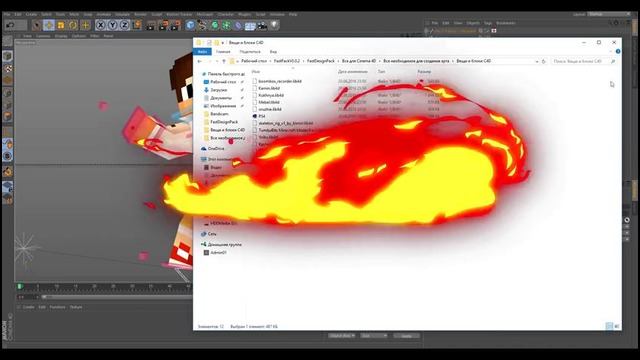The width and height of the screenshot is (640, 360).
Task: Click Explorer back arrow button
Action: [200, 61]
